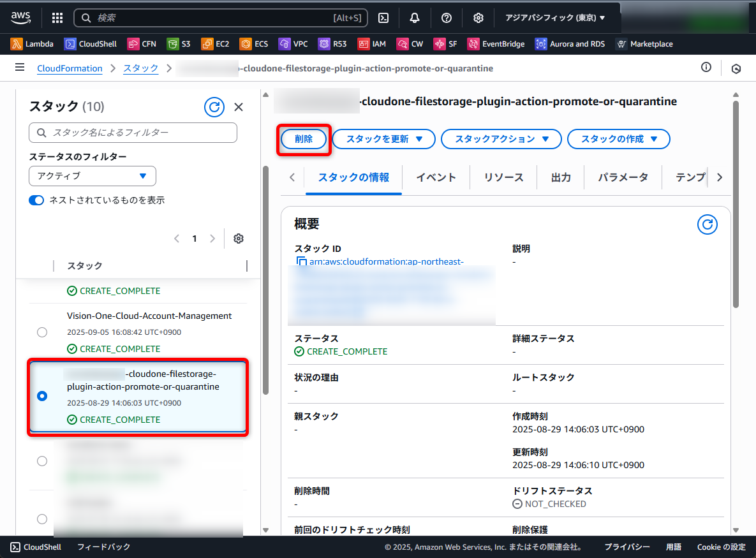This screenshot has height=558, width=756.
Task: Show the previous tabs with left chevron
Action: 292,177
